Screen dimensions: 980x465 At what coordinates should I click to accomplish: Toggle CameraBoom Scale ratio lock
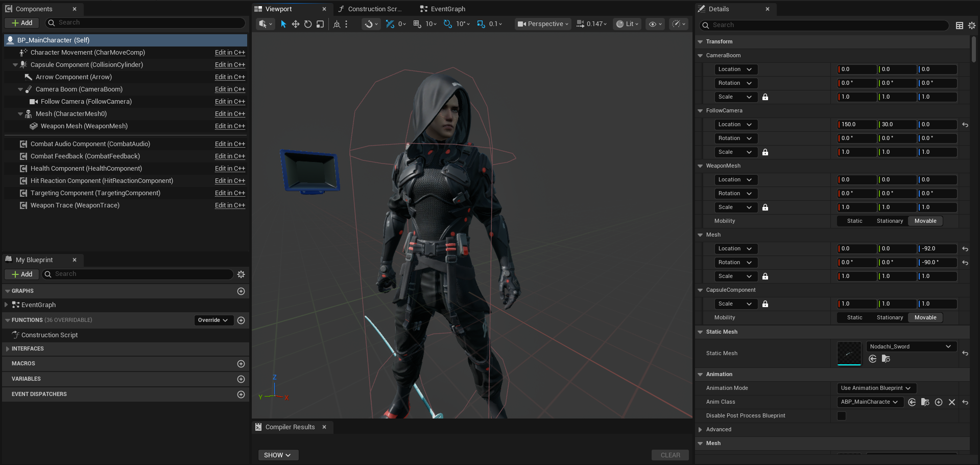coord(765,97)
